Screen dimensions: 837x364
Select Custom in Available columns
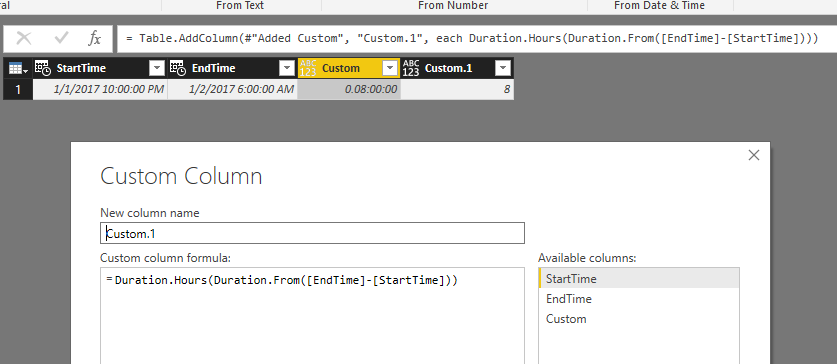pos(639,319)
